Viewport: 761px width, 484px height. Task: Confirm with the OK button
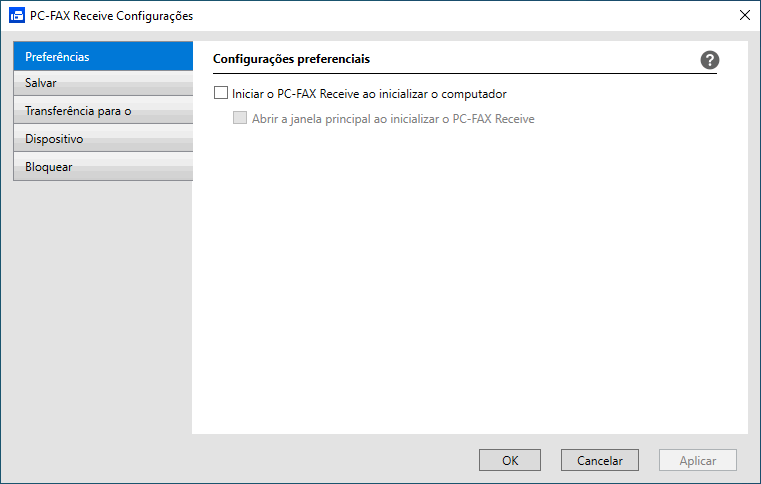[510, 461]
